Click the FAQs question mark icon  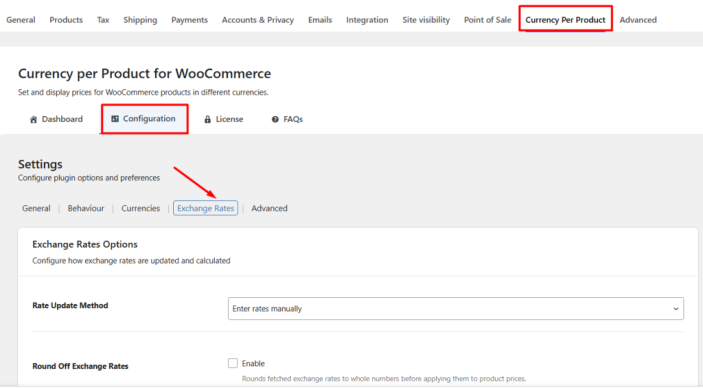coord(275,119)
